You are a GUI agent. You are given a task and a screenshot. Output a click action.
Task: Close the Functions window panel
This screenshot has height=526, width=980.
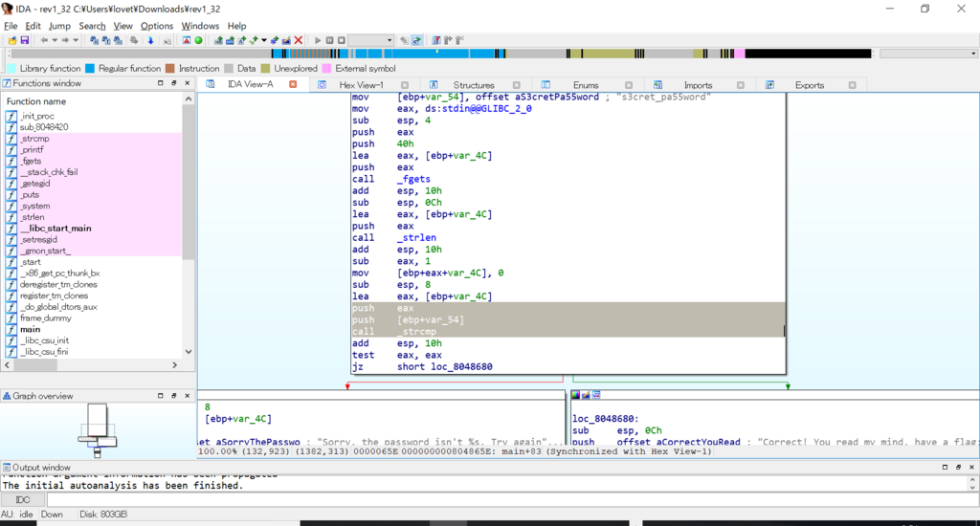pyautogui.click(x=187, y=83)
